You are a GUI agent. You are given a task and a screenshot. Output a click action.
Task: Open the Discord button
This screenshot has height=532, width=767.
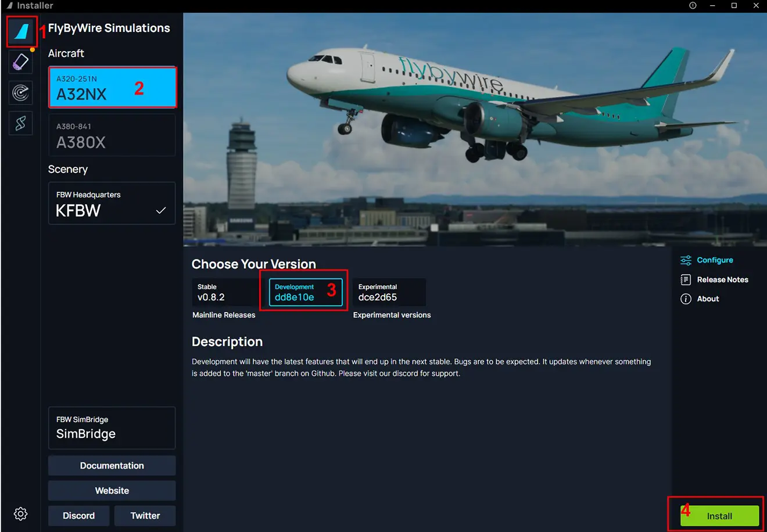[79, 516]
